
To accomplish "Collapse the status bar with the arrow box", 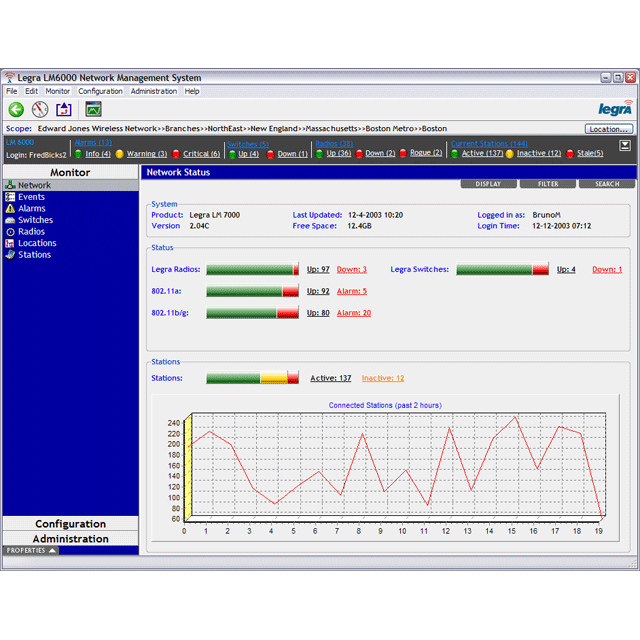I will pos(624,145).
